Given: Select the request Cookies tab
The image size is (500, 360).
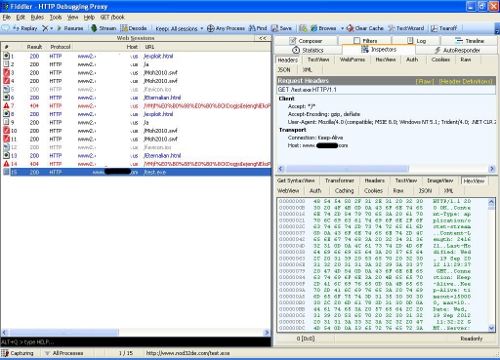Looking at the screenshot, I should [x=441, y=59].
